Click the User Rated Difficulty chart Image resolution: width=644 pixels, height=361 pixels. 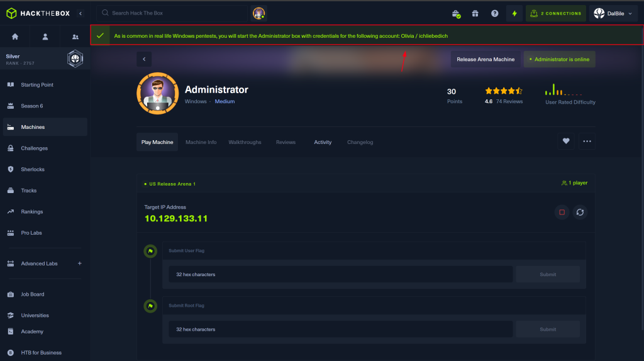pyautogui.click(x=563, y=89)
